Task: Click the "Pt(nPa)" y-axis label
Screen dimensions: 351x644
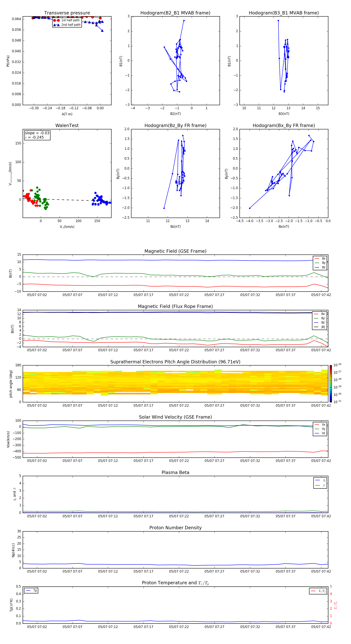Action: tap(8, 61)
